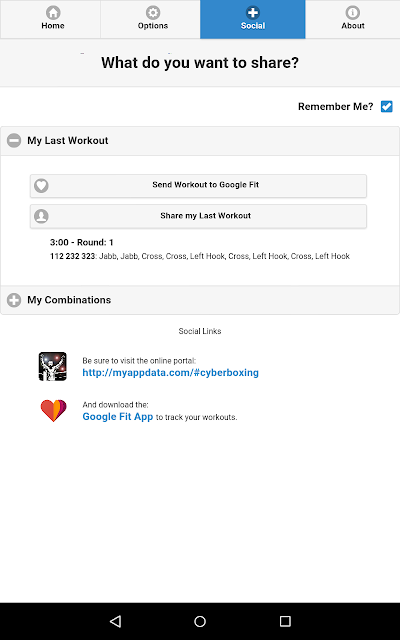
Task: Open the myappdata.com cyberboxing link
Action: [x=171, y=373]
